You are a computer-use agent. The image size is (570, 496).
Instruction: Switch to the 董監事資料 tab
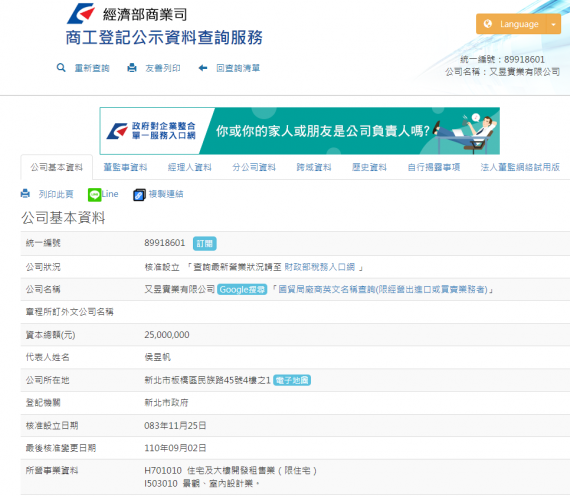125,167
